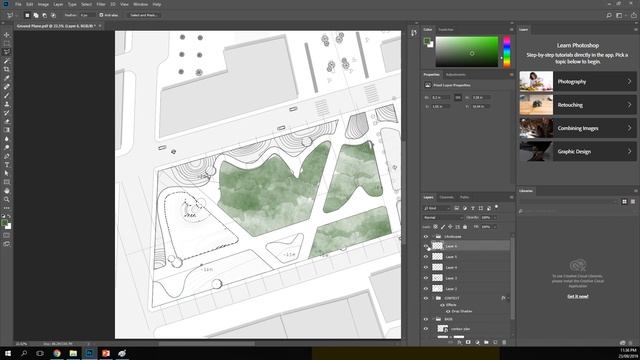Select the Crop tool
The width and height of the screenshot is (640, 360).
click(x=7, y=69)
